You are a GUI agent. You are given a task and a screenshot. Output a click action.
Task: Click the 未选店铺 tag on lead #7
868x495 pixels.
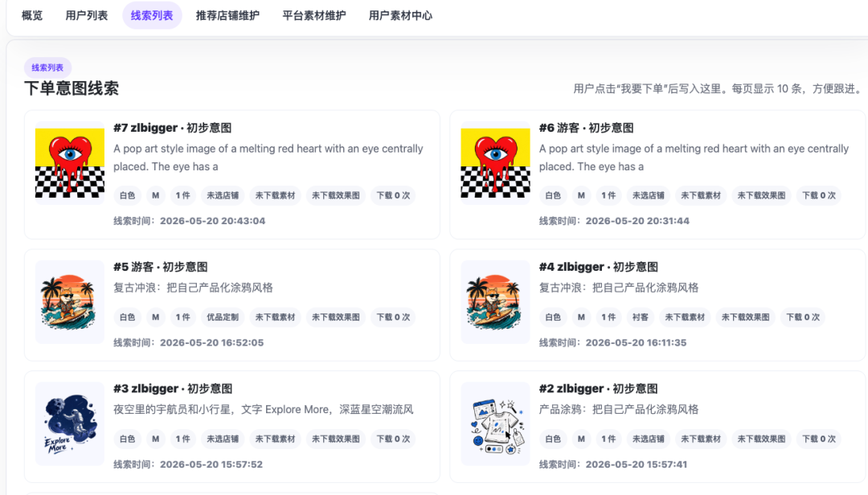click(x=223, y=195)
